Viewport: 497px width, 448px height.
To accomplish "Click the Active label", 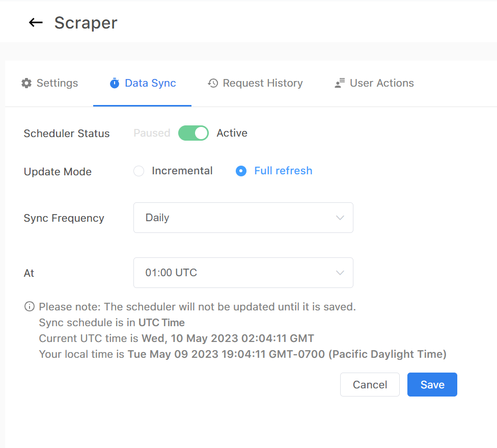I will 232,133.
